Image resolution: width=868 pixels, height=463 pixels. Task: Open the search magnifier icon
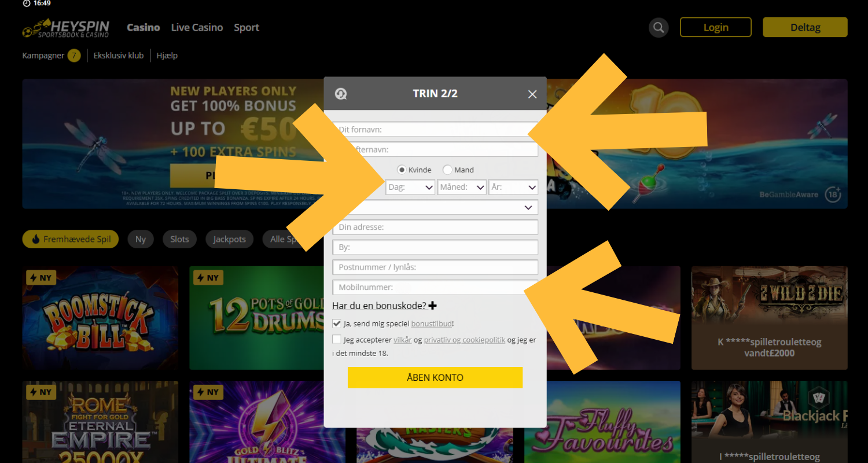coord(659,27)
